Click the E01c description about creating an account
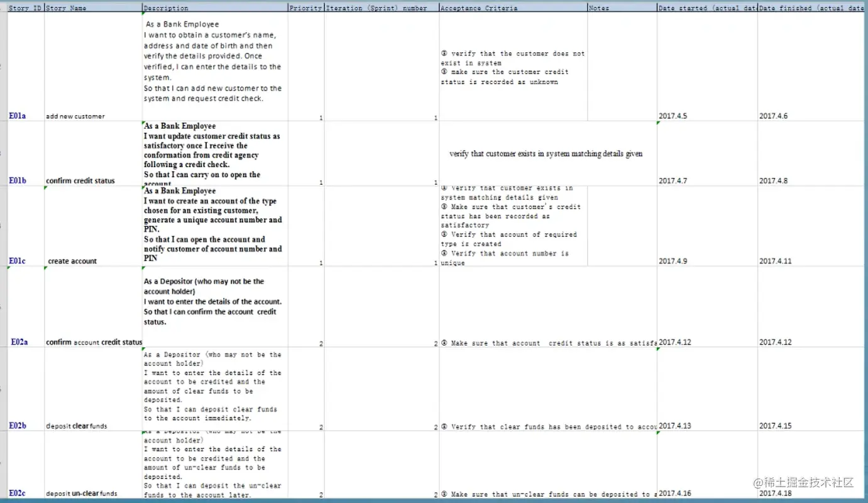868x503 pixels. (213, 224)
